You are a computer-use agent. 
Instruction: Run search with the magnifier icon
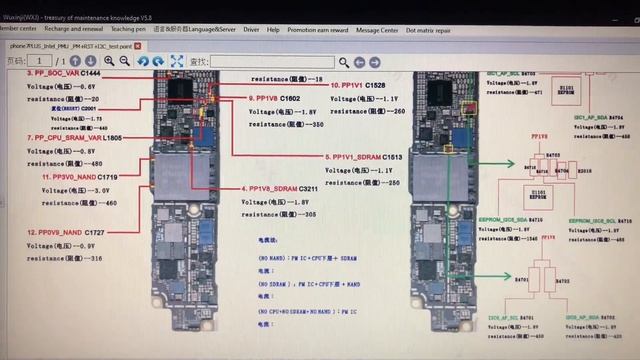(344, 62)
